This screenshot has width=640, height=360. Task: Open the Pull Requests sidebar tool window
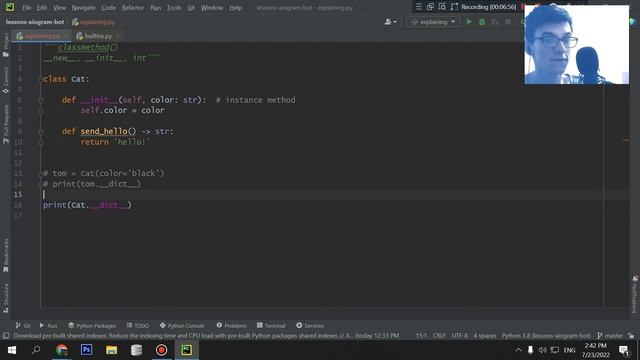point(5,124)
